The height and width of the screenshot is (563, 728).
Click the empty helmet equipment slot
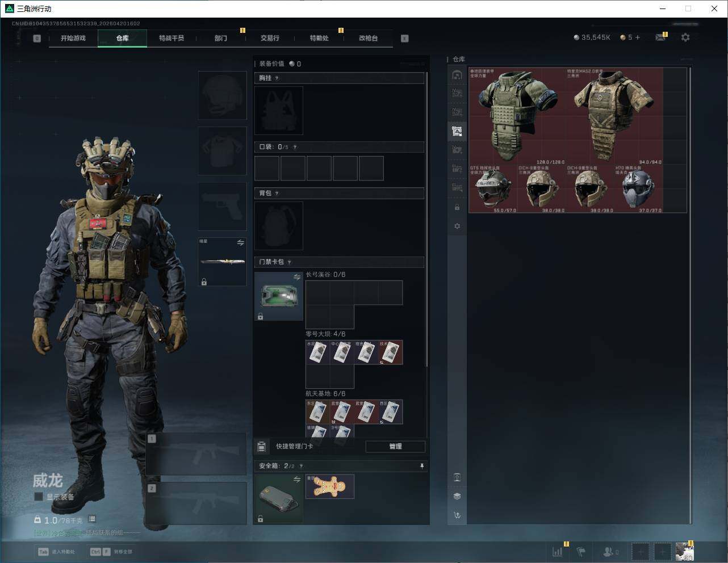[222, 95]
